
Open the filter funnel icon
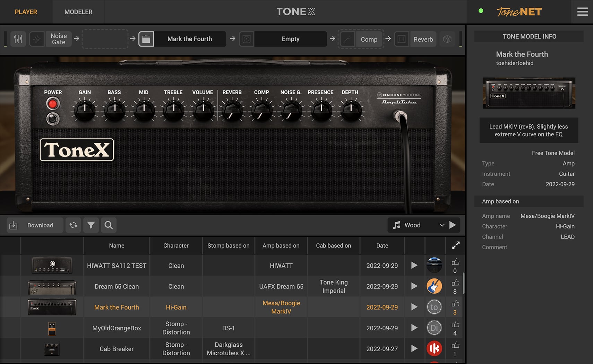(91, 225)
